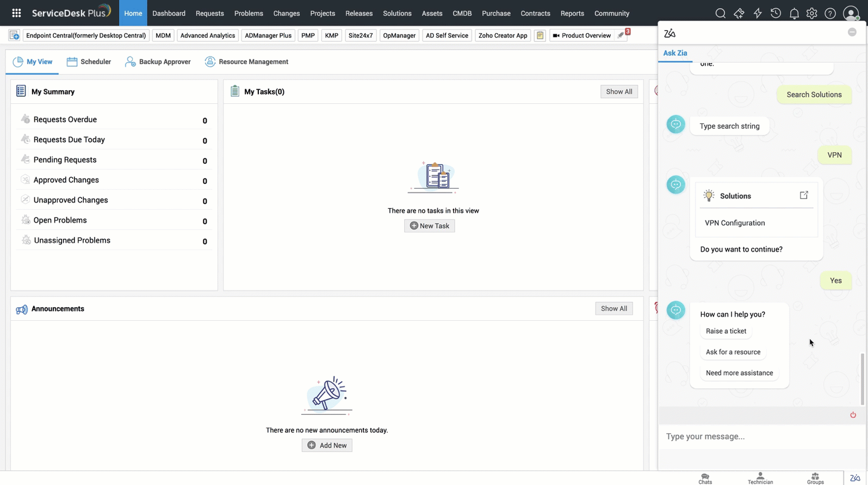
Task: Open the VPN Configuration solution
Action: [x=735, y=223]
